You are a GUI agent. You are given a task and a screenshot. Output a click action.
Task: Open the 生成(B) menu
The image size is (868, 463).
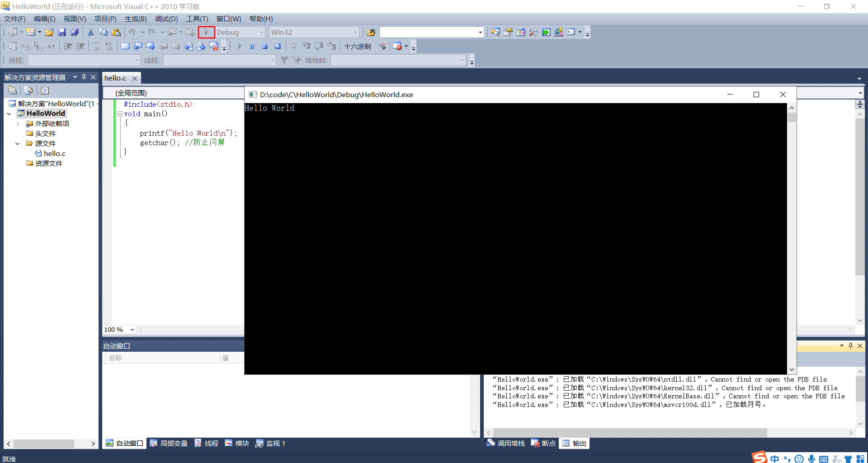pos(136,19)
